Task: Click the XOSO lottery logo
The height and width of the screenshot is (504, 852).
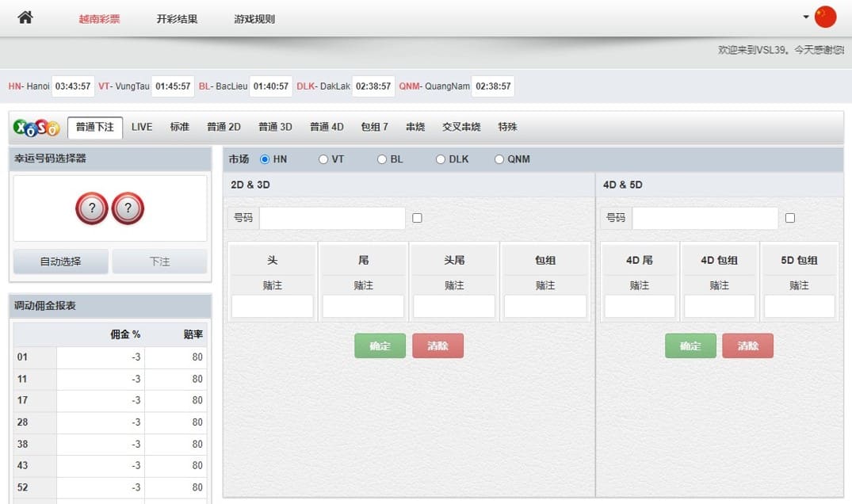Action: 36,128
